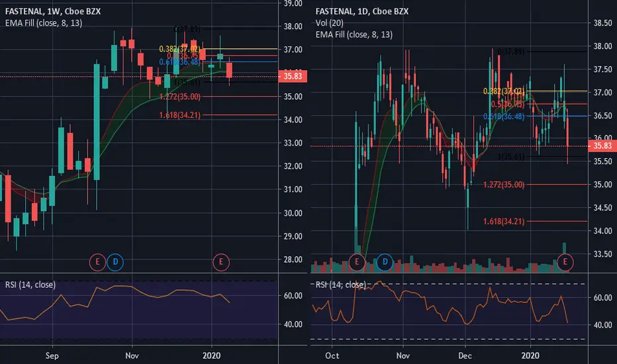
Task: Select the 0.618(36.48) Fib label on weekly chart
Action: point(179,62)
